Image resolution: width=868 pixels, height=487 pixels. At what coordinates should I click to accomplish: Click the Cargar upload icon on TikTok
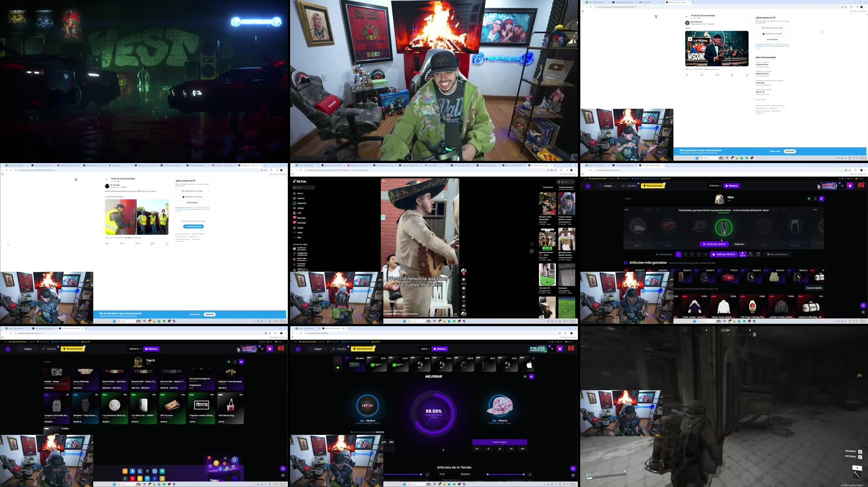[301, 228]
